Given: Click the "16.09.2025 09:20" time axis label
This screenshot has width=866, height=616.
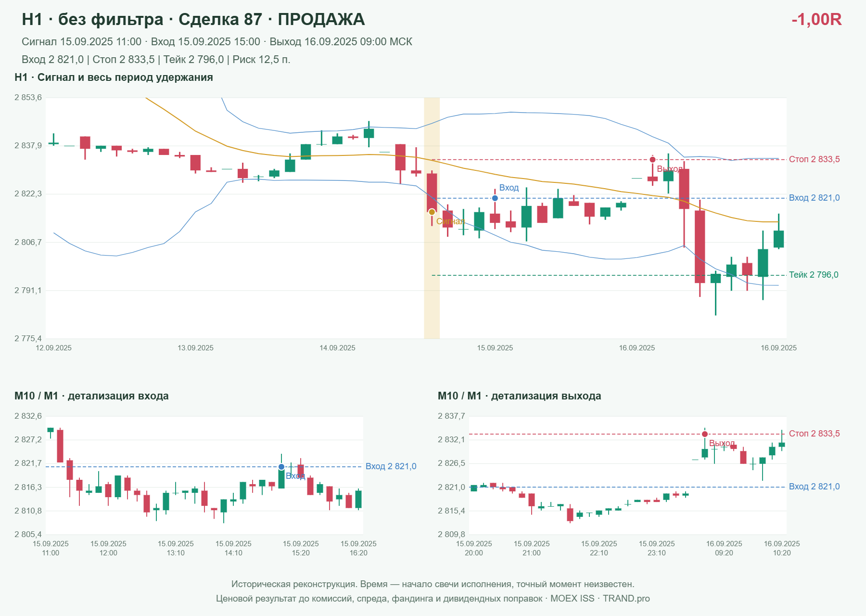Looking at the screenshot, I should coord(724,548).
